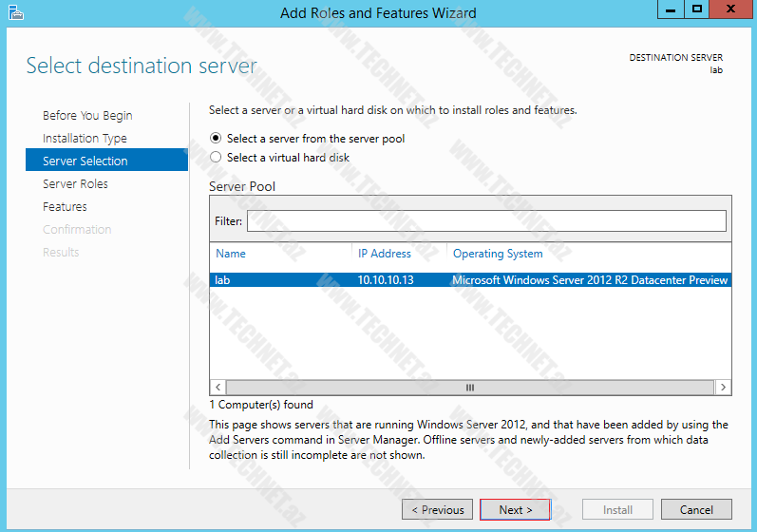Viewport: 757px width, 532px height.
Task: Click inside the Filter text field
Action: [x=486, y=221]
